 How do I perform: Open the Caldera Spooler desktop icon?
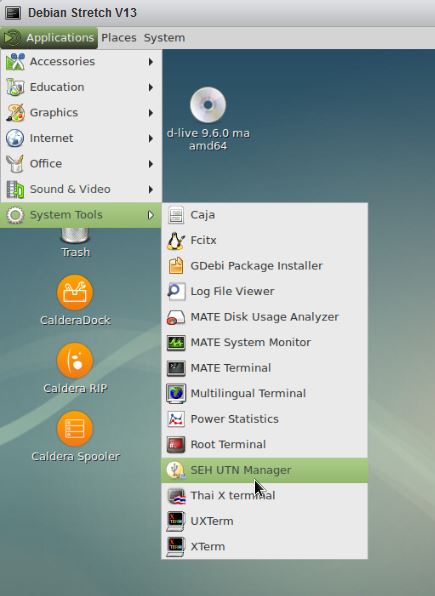click(75, 429)
